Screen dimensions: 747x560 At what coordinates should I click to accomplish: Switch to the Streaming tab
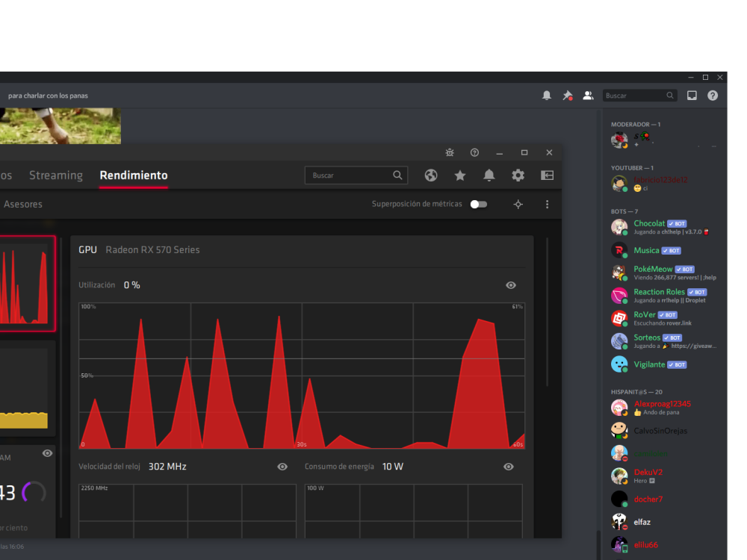pos(56,175)
